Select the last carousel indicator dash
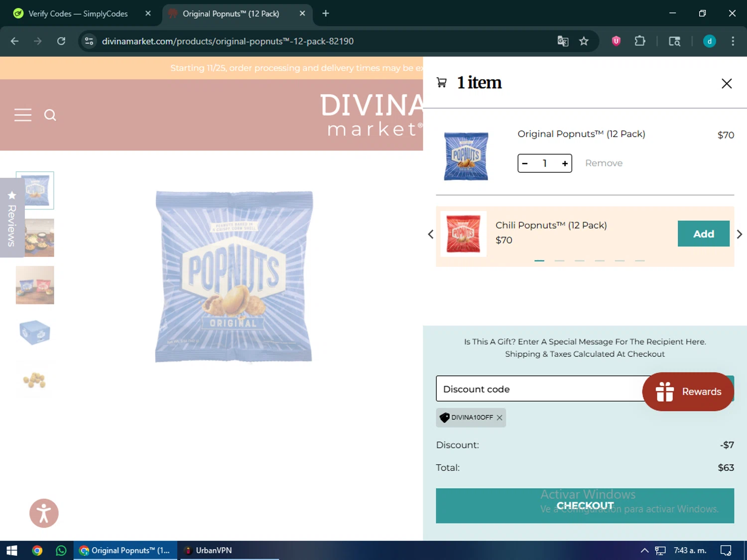The image size is (747, 560). (640, 260)
